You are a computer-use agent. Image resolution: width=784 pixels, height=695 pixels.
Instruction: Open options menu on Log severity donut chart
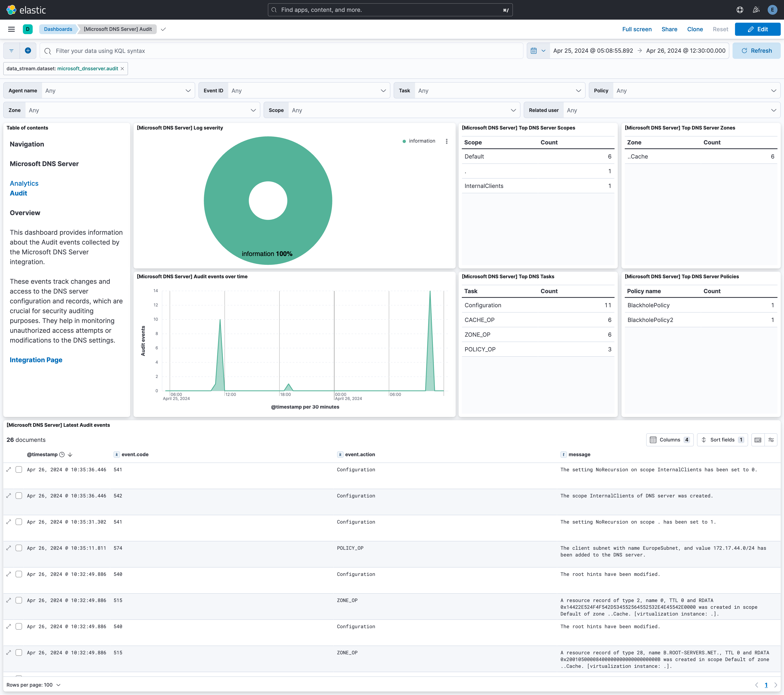[x=447, y=141]
